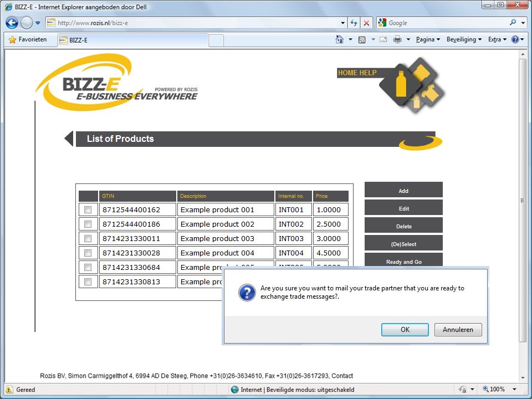The image size is (532, 399).
Task: Click the dialog question mark icon
Action: 247,293
